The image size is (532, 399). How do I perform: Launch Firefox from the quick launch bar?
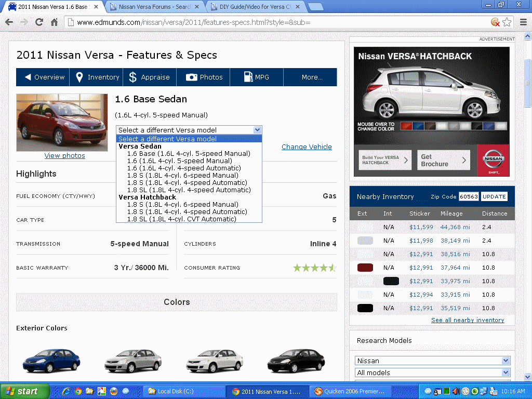(x=114, y=391)
